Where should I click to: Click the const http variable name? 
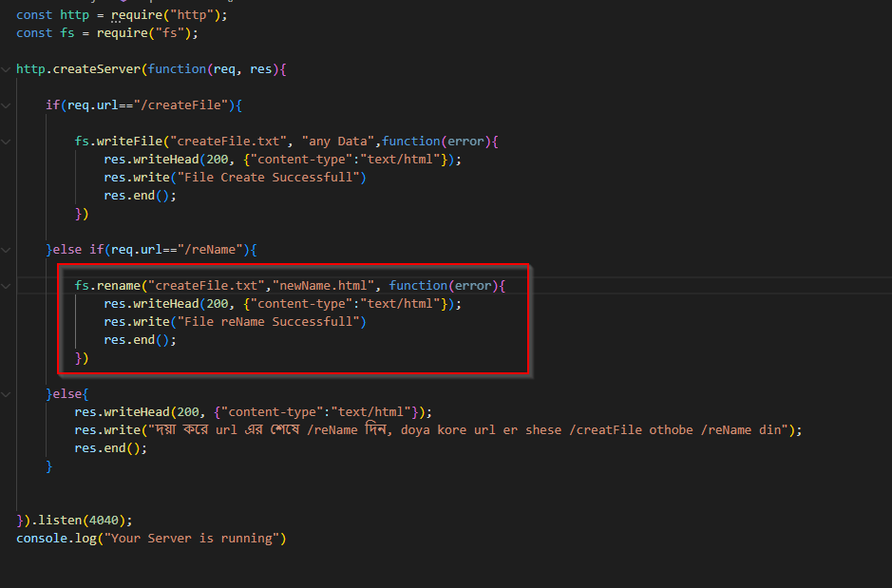[x=74, y=15]
